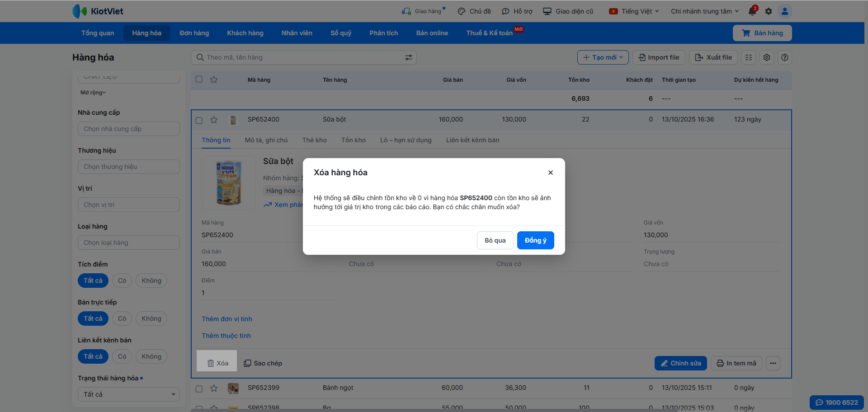Viewport: 868px width, 412px height.
Task: Open Chọn nhà cung cấp dropdown
Action: click(129, 129)
